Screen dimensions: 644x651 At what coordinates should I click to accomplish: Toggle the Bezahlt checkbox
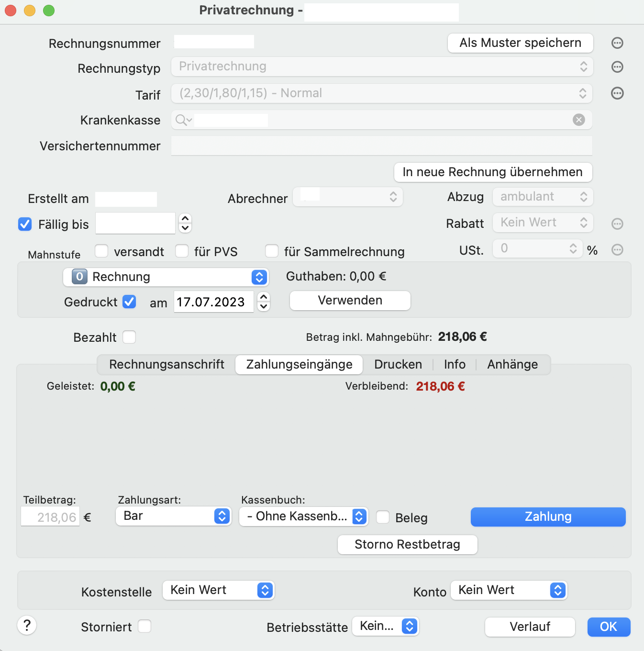pos(129,337)
